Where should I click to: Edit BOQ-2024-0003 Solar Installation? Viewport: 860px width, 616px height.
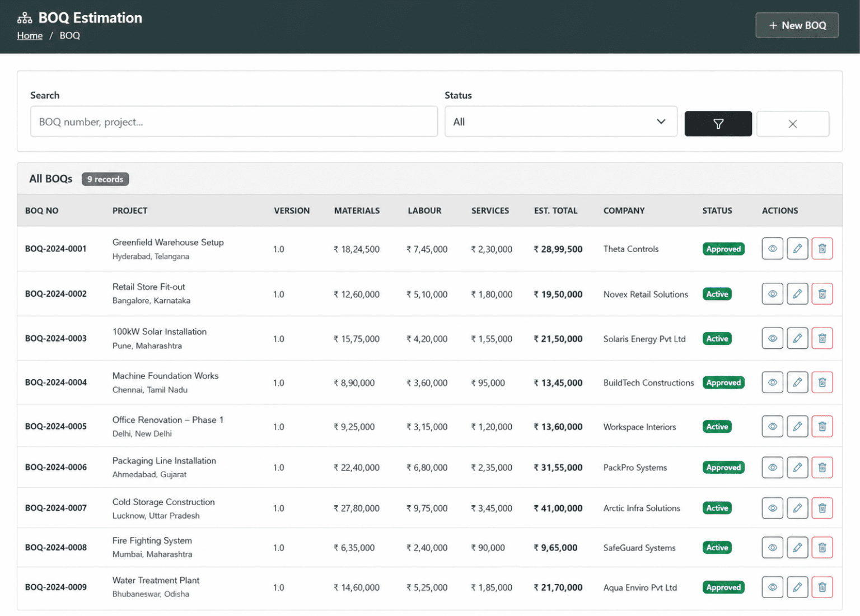click(x=797, y=338)
